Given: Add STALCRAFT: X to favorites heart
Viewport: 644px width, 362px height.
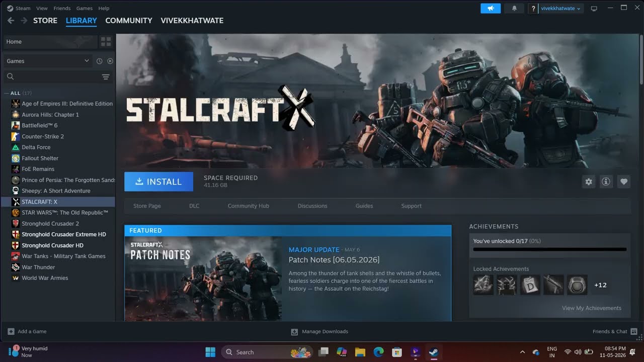Looking at the screenshot, I should (x=624, y=182).
